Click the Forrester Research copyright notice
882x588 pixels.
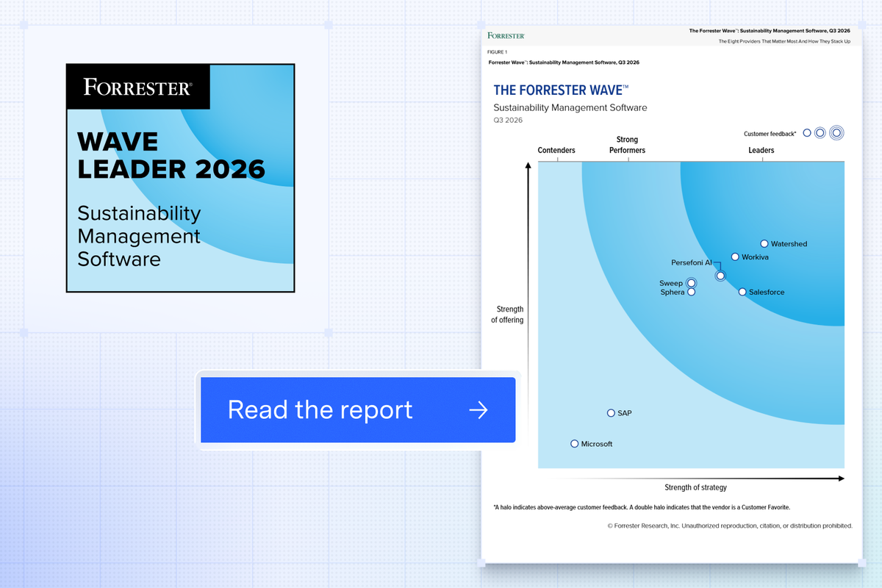730,526
